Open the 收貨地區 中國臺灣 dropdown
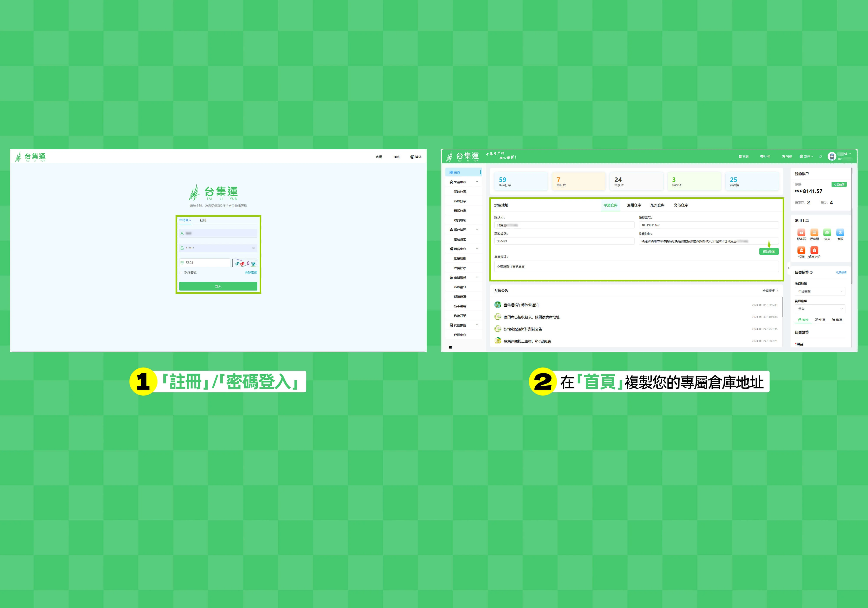 click(820, 291)
